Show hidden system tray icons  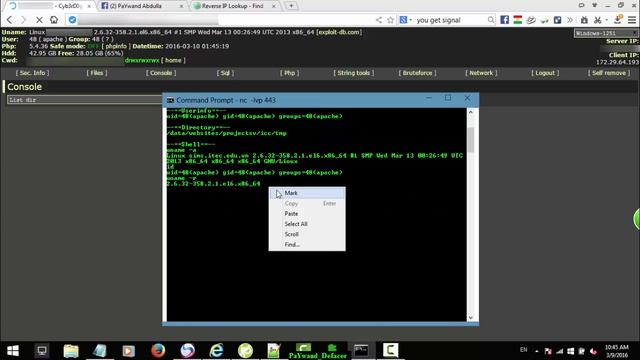click(537, 351)
